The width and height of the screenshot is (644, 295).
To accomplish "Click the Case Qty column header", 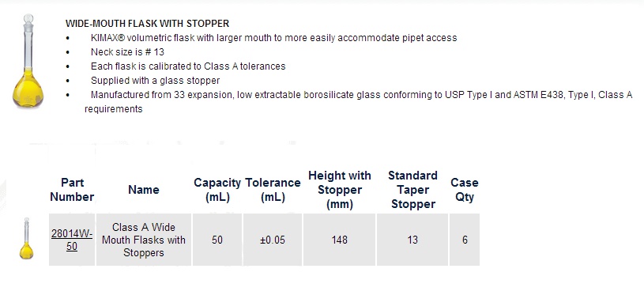I will (465, 189).
